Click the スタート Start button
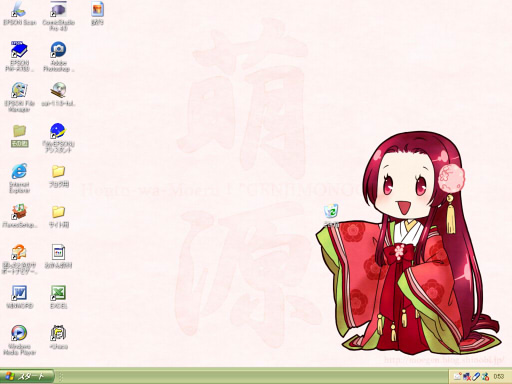This screenshot has width=512, height=384. (27, 377)
